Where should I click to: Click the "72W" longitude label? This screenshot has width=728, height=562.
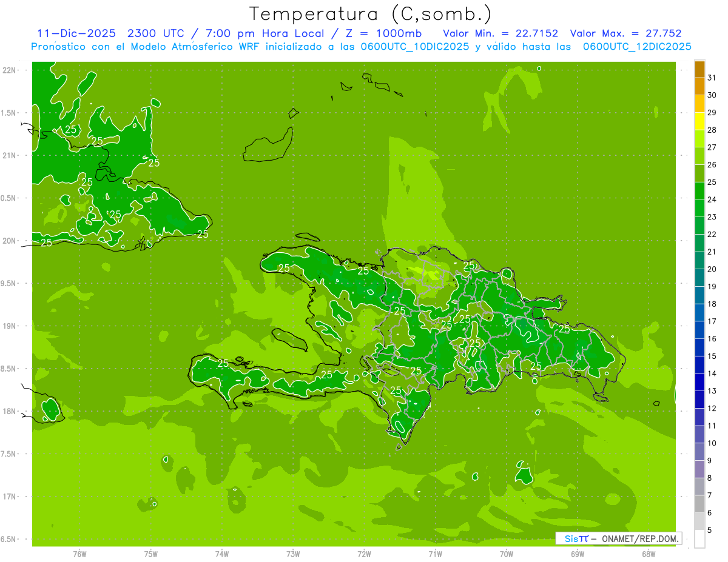[364, 554]
